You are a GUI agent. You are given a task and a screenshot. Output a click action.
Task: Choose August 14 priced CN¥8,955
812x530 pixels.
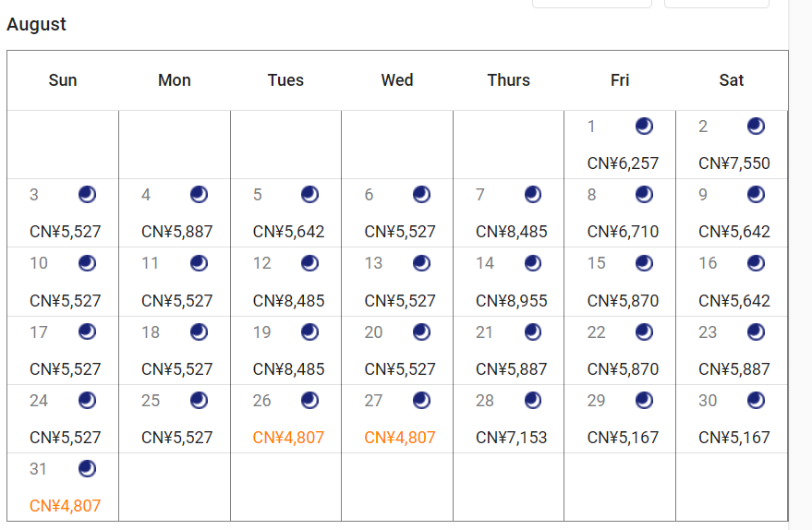pos(508,282)
